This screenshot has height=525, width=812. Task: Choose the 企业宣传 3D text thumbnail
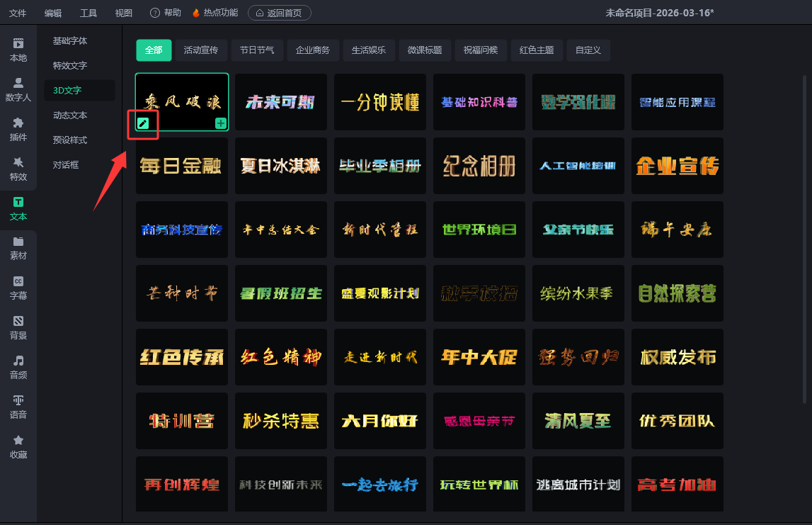[x=677, y=166]
